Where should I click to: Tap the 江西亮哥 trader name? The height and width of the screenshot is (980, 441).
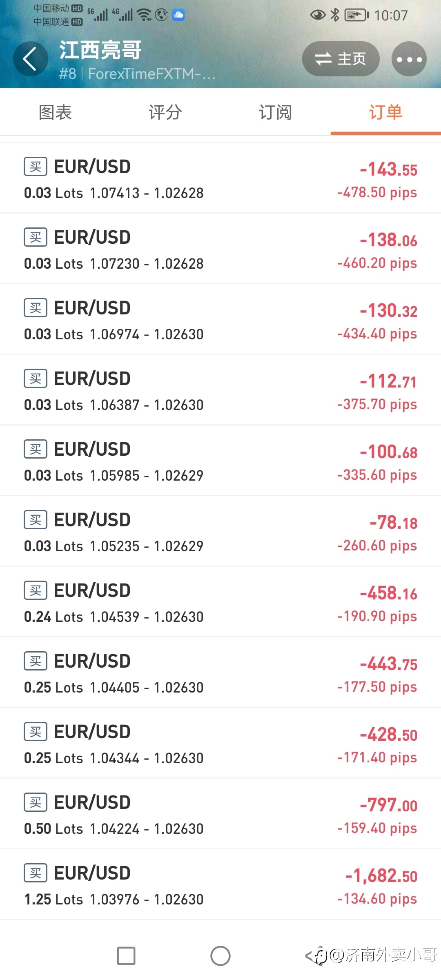[100, 50]
